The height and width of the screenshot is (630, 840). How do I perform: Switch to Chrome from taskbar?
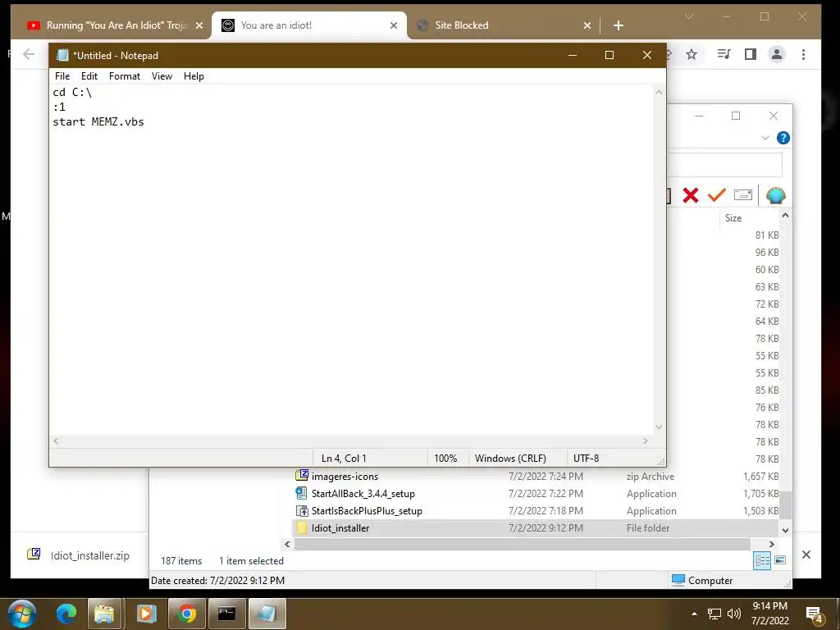coord(186,614)
